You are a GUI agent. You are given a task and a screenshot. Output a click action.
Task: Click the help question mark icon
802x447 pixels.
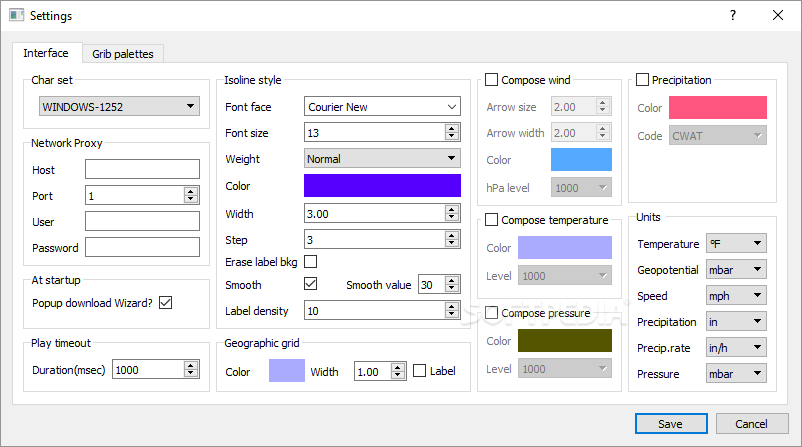pos(733,15)
